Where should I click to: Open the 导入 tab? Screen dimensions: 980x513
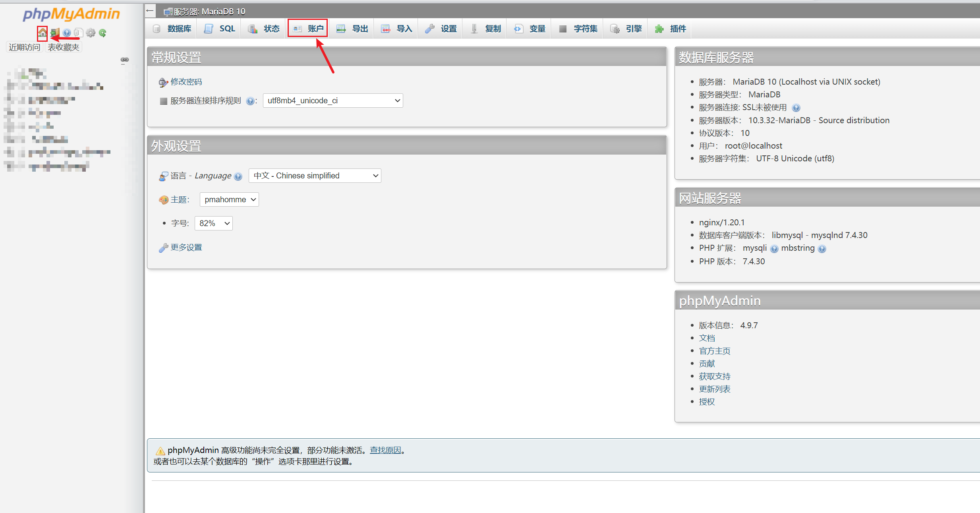pyautogui.click(x=396, y=29)
